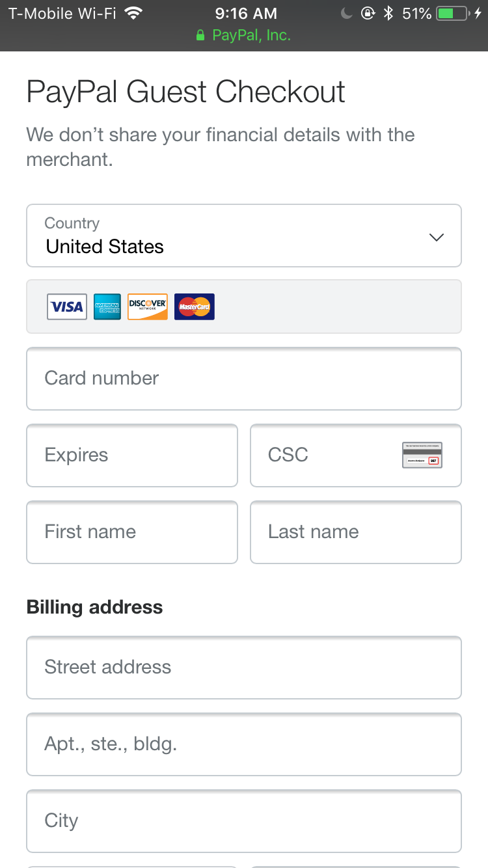Screen dimensions: 488x868
Task: Tap the Visa card logo
Action: [x=67, y=306]
